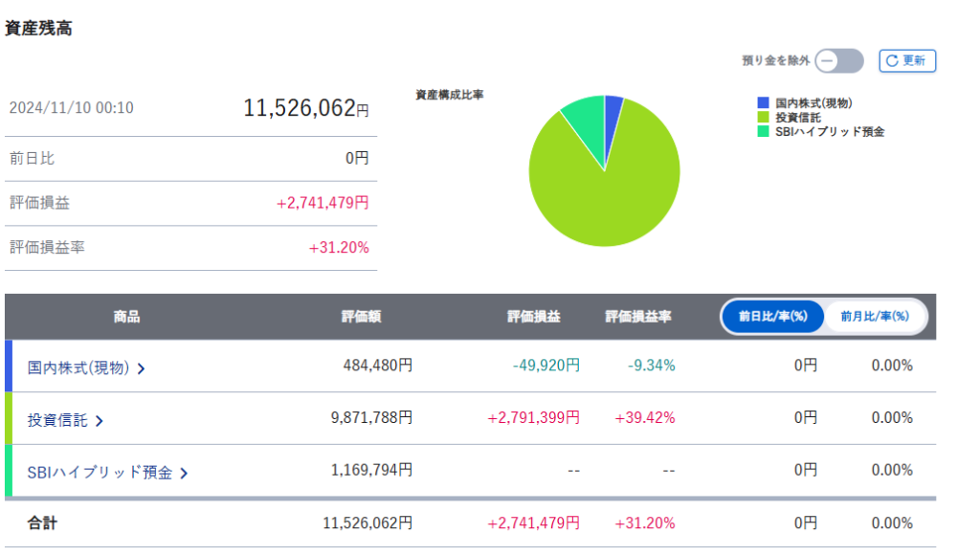Click the 更新 refresh button
This screenshot has height=556, width=980.
pos(906,60)
